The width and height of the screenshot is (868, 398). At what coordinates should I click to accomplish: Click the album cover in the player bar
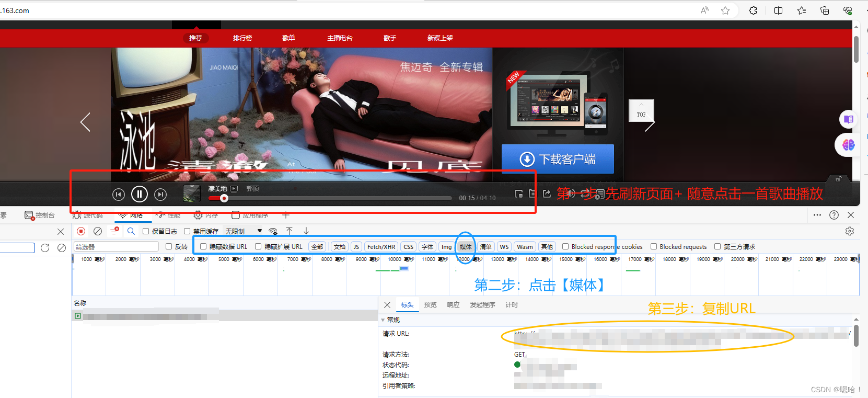point(192,194)
